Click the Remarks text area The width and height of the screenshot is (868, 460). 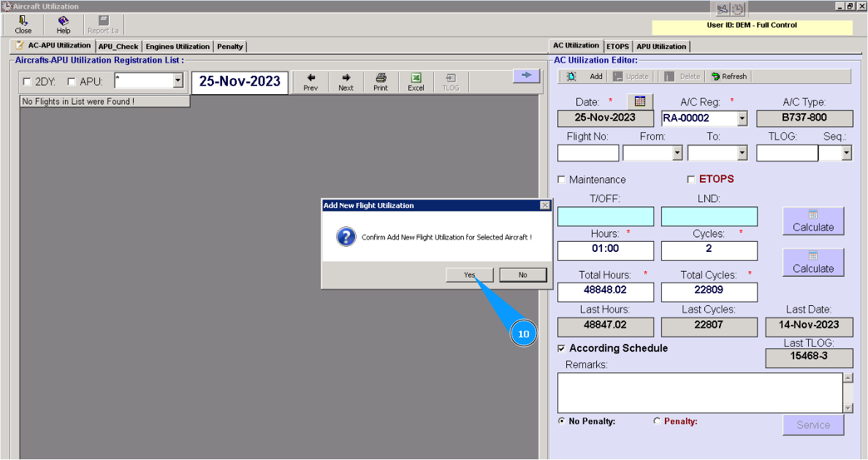coord(700,393)
